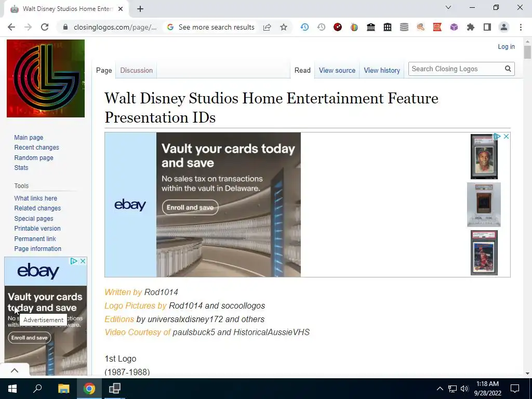Open a Random page
This screenshot has width=532, height=399.
point(34,158)
